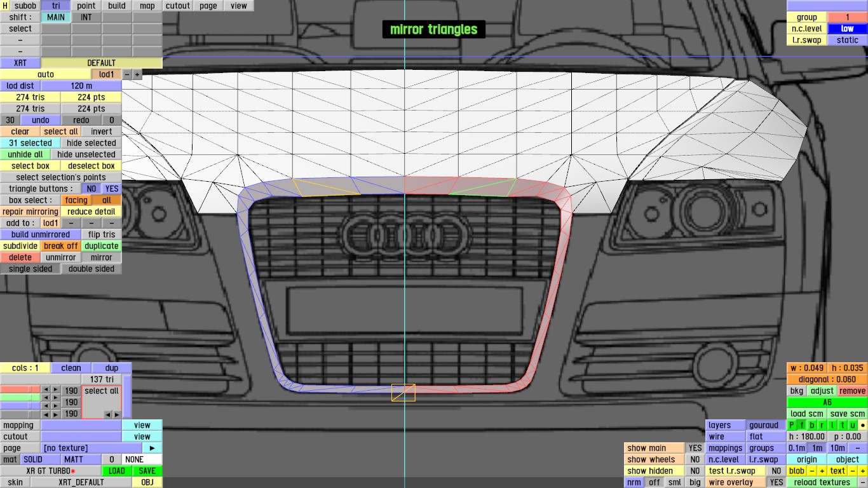Viewport: 868px width, 488px height.
Task: Select the 'b' view button
Action: click(812, 425)
